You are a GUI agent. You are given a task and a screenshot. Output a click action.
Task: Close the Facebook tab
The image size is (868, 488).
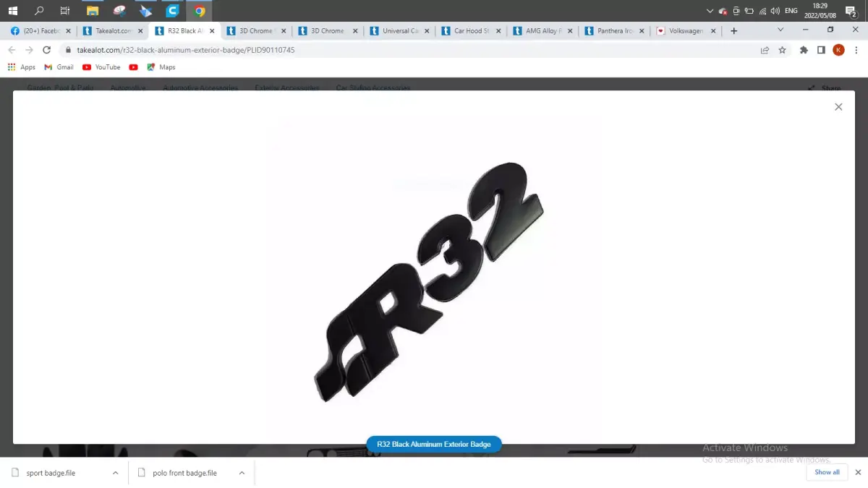[68, 31]
